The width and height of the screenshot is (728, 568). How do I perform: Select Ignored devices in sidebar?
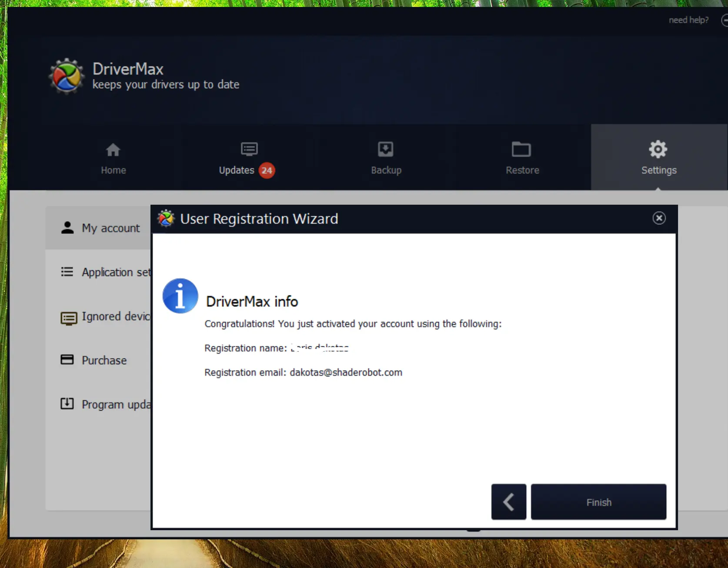pyautogui.click(x=98, y=316)
